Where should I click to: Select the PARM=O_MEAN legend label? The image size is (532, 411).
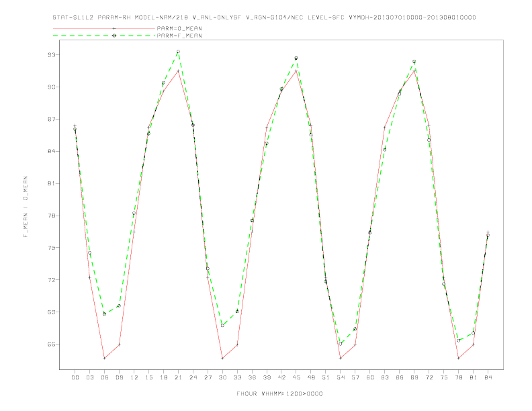coord(179,28)
